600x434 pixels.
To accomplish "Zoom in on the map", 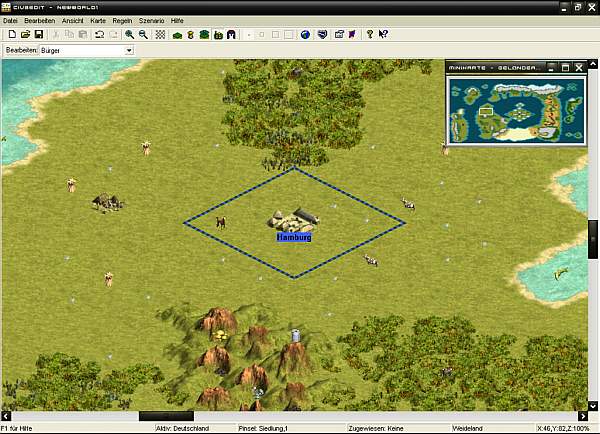I will pos(130,34).
